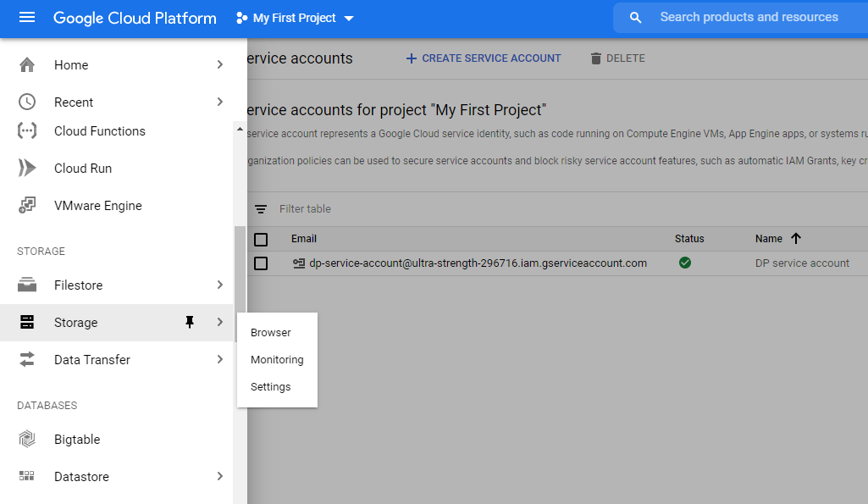The height and width of the screenshot is (504, 868).
Task: Expand the Filestore submenu chevron
Action: pyautogui.click(x=220, y=285)
